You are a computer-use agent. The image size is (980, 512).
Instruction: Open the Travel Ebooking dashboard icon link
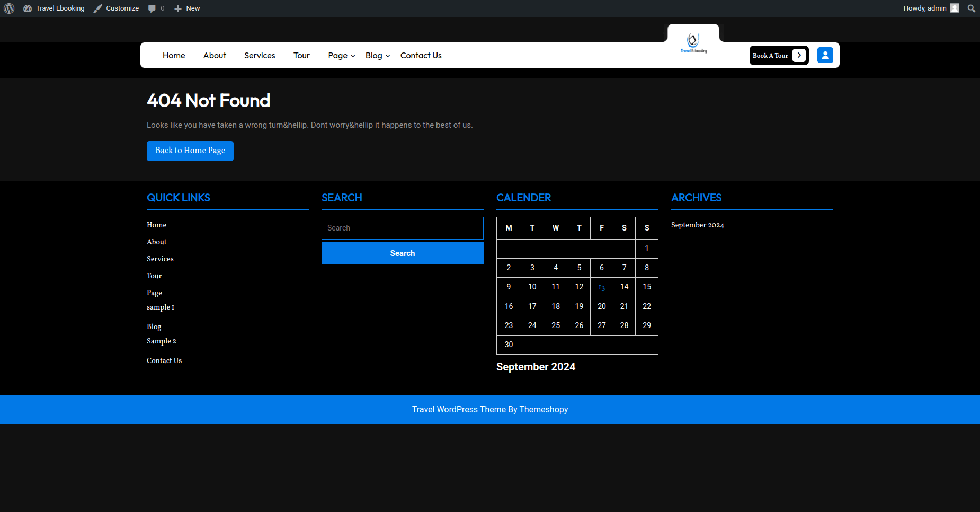click(28, 8)
